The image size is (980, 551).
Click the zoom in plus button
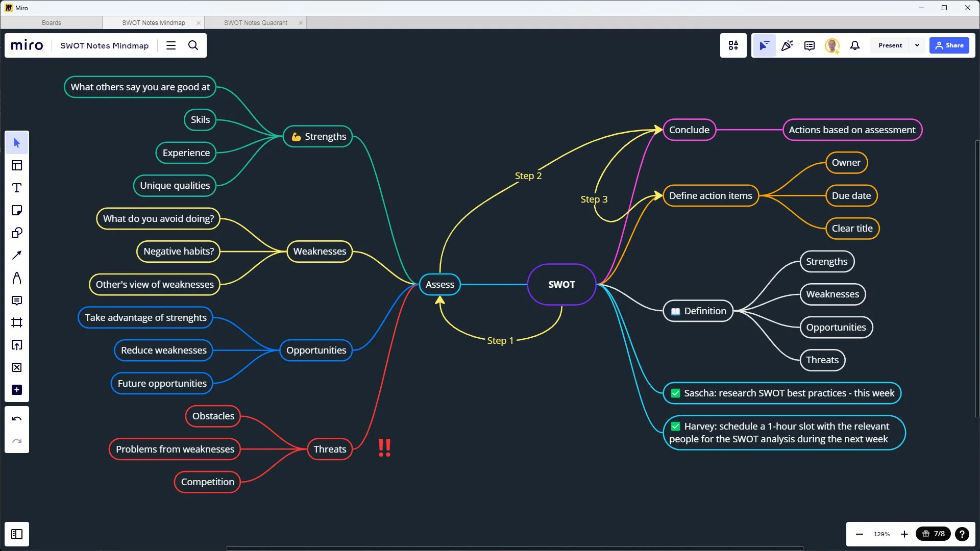tap(904, 534)
